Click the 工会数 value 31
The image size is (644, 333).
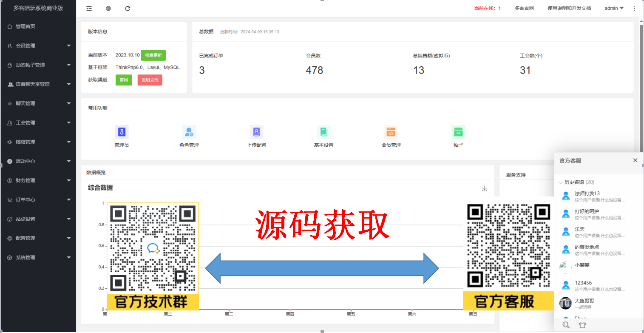(x=525, y=70)
